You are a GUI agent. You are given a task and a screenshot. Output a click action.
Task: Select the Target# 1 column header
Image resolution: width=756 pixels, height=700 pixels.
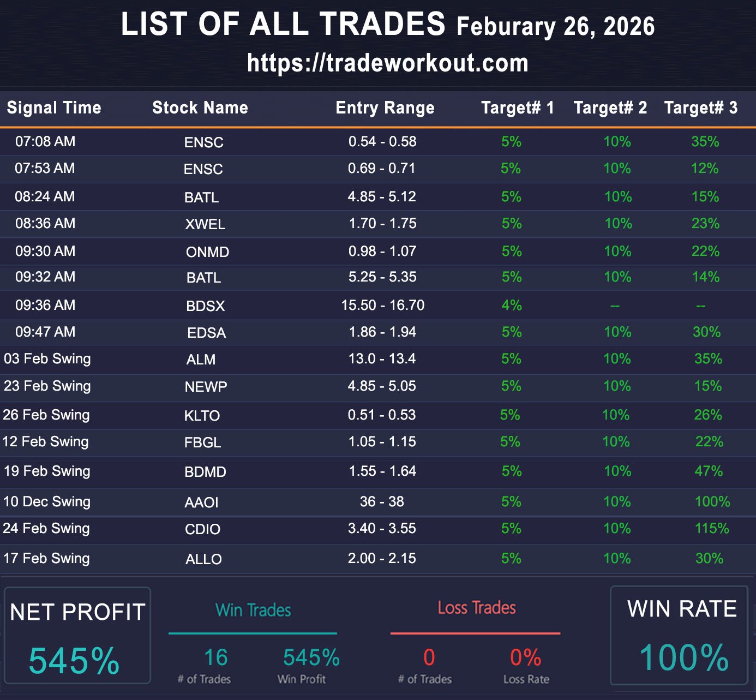coord(517,108)
